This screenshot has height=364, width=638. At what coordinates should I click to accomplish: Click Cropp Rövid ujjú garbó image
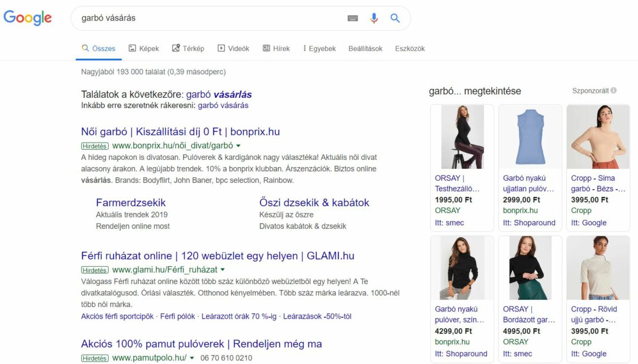pyautogui.click(x=598, y=268)
